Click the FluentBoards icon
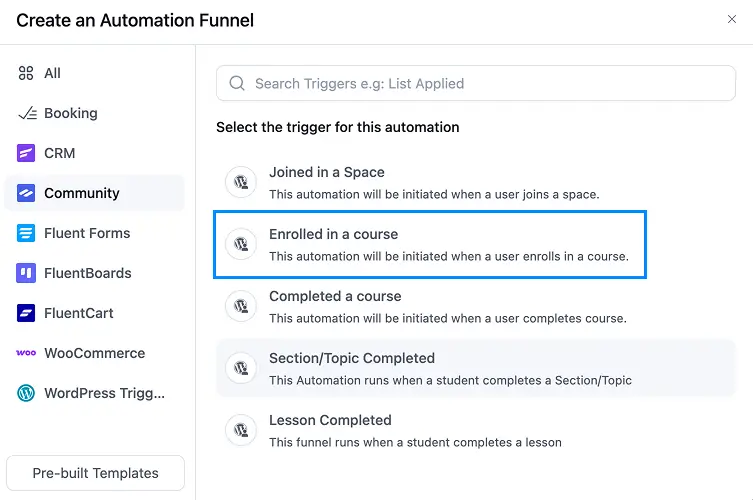This screenshot has width=753, height=500. point(26,273)
